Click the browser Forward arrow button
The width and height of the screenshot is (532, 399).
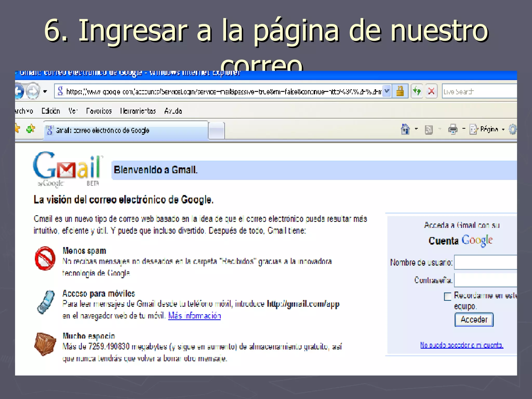tap(33, 91)
